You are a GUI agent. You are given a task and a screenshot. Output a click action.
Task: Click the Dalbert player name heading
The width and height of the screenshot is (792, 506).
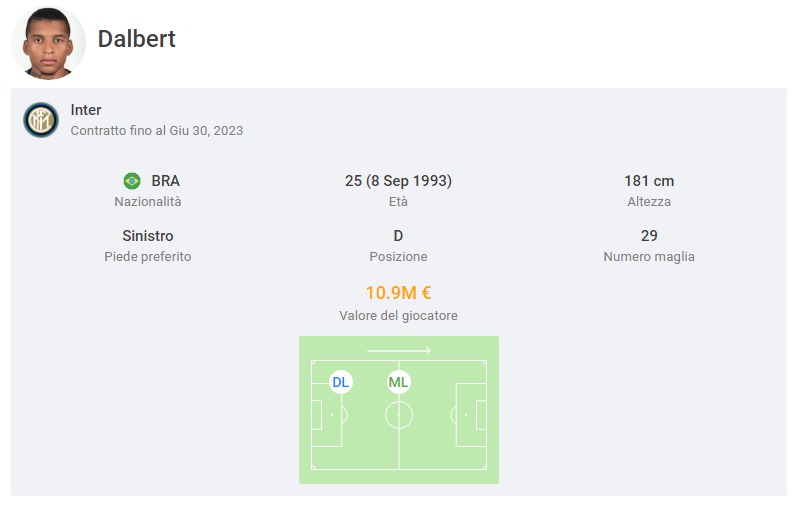coord(136,39)
